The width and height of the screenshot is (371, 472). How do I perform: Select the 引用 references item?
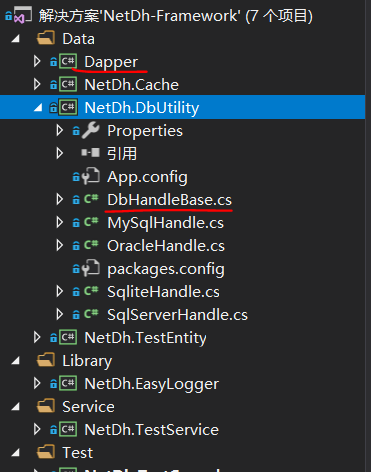pos(122,154)
